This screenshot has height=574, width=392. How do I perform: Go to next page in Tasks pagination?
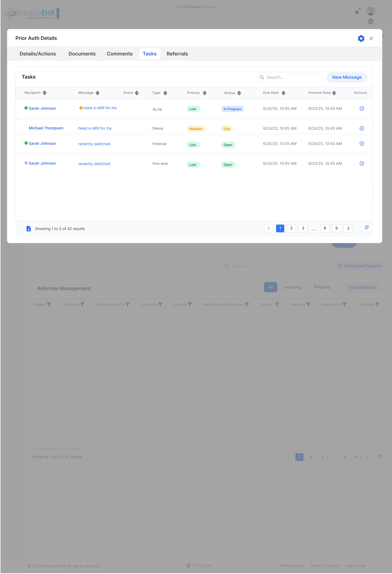348,228
